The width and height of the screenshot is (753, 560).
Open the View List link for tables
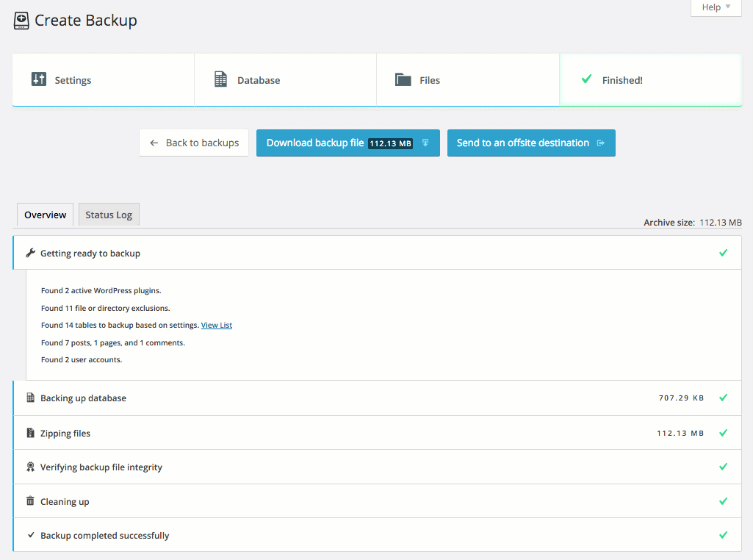tap(217, 325)
